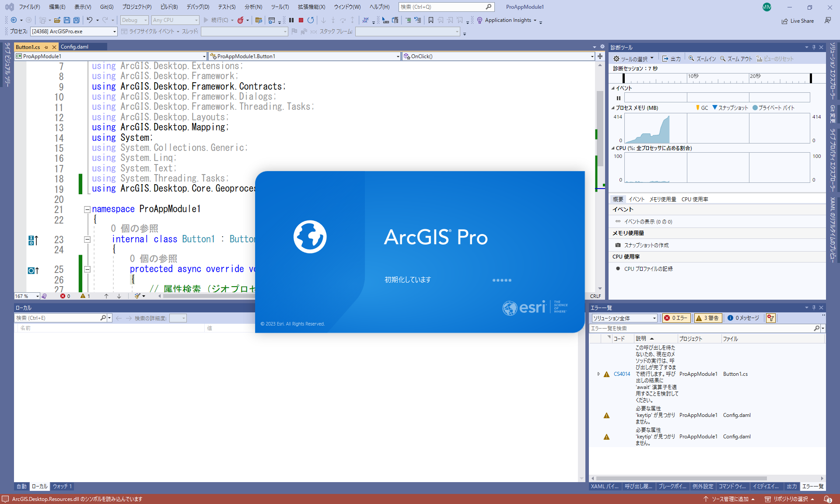This screenshot has height=504, width=840.
Task: Pause data collection in the Events section
Action: pos(619,98)
